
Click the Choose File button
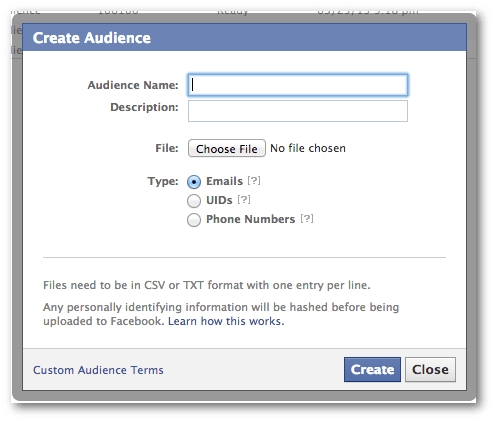pos(227,148)
